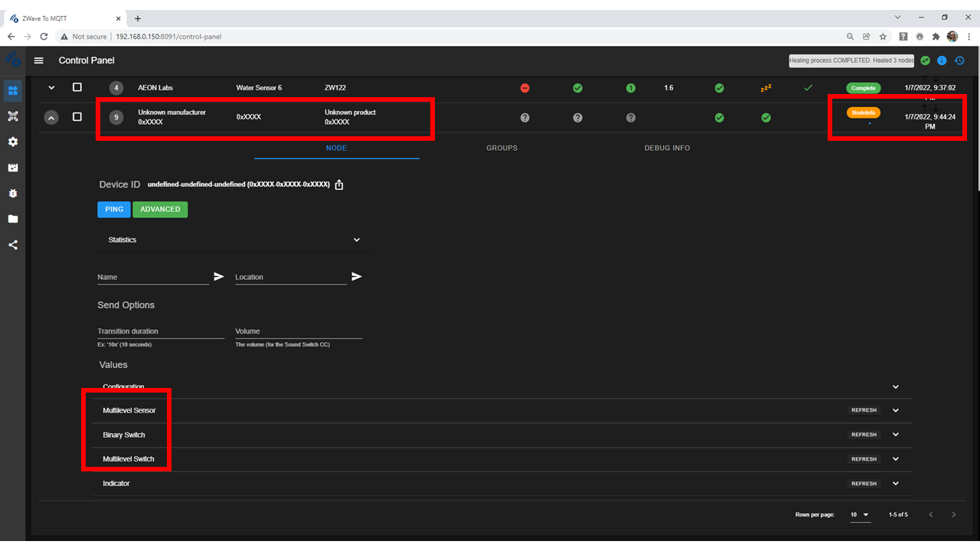Open the Debug page with bug icon
This screenshot has width=980, height=551.
point(13,194)
